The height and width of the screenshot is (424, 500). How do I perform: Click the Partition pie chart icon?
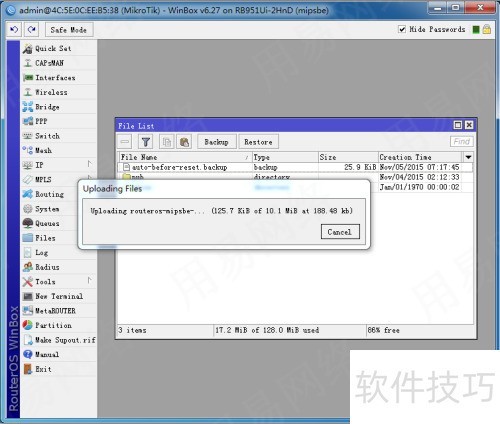tap(28, 325)
